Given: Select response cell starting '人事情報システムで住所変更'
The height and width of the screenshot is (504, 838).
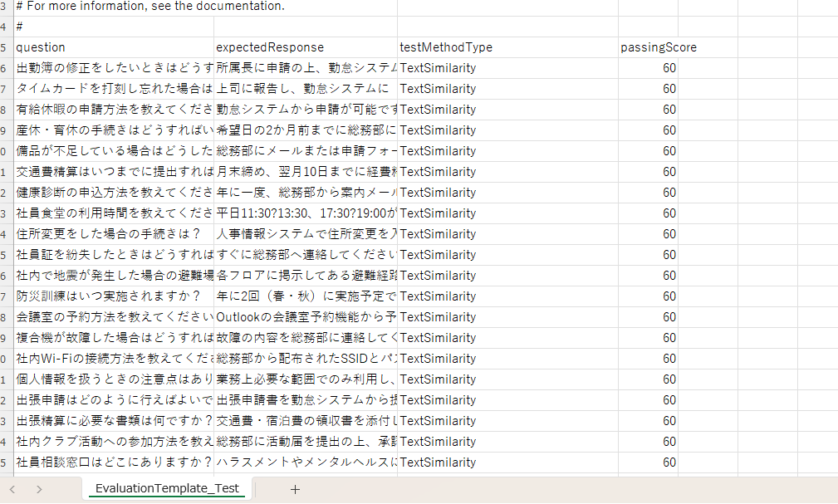Looking at the screenshot, I should tap(306, 234).
